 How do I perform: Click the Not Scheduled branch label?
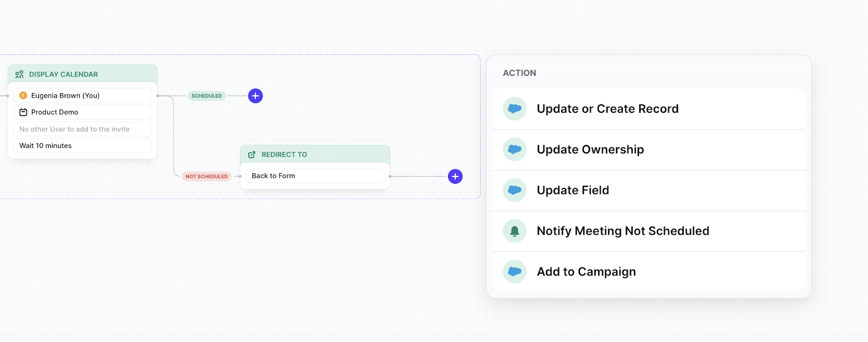click(x=207, y=176)
